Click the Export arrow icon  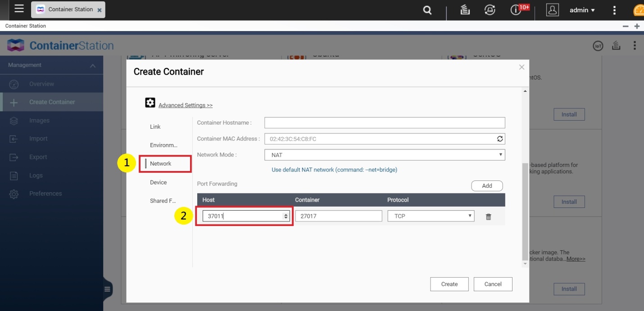pyautogui.click(x=14, y=157)
